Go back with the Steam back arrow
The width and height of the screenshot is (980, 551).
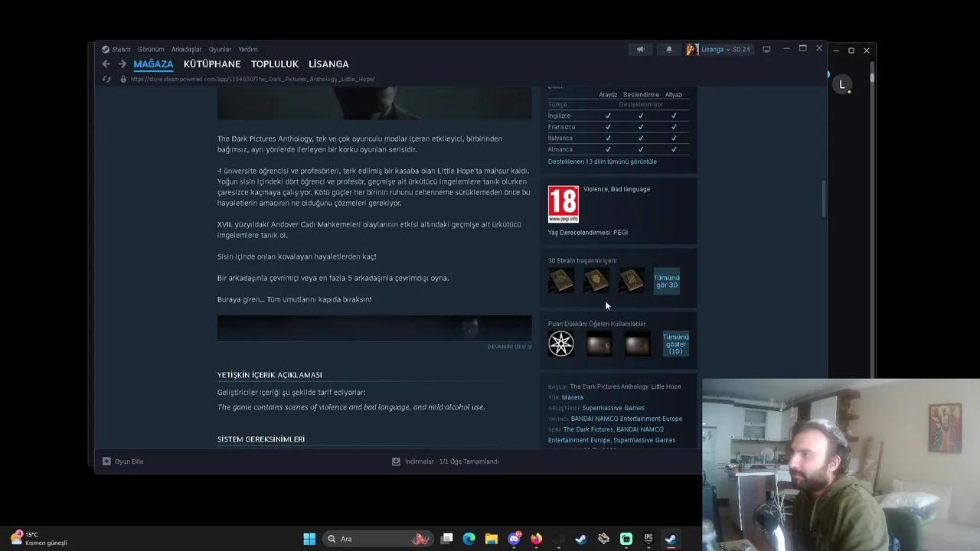(x=106, y=64)
